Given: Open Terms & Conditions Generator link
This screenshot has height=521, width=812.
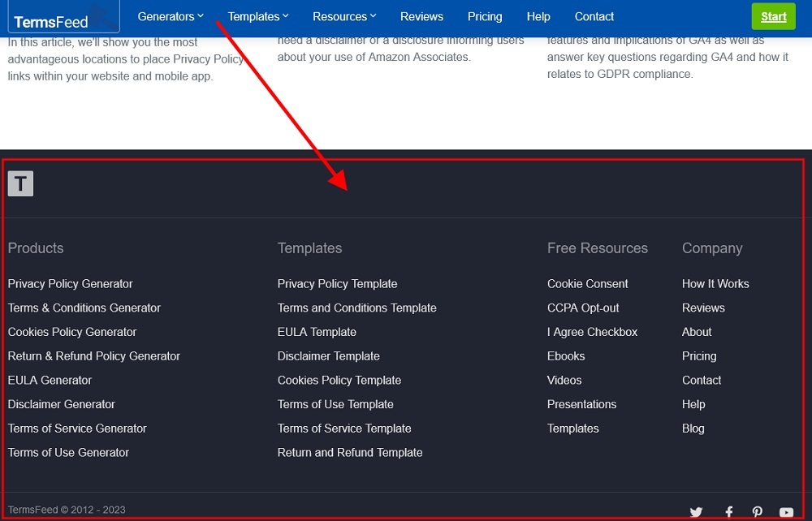Looking at the screenshot, I should point(84,308).
